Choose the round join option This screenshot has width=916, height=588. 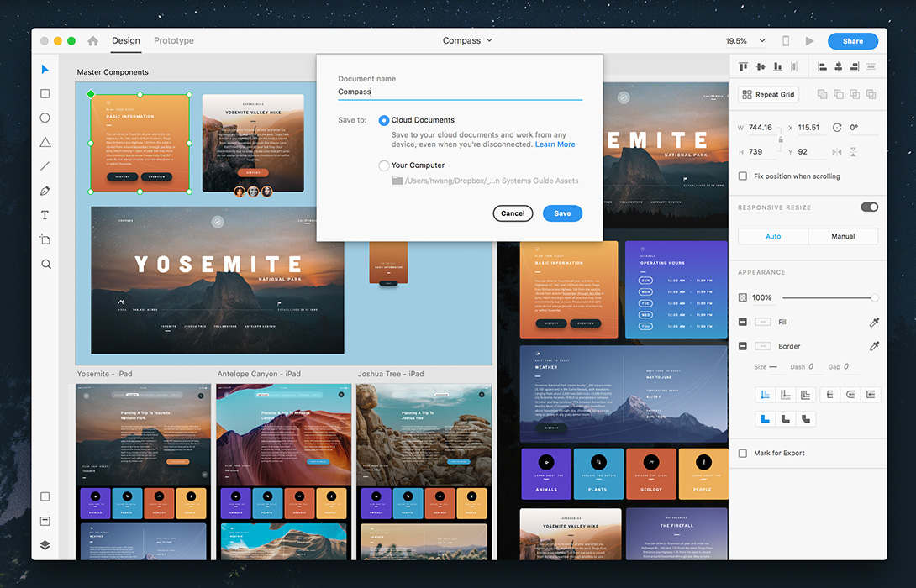click(785, 418)
